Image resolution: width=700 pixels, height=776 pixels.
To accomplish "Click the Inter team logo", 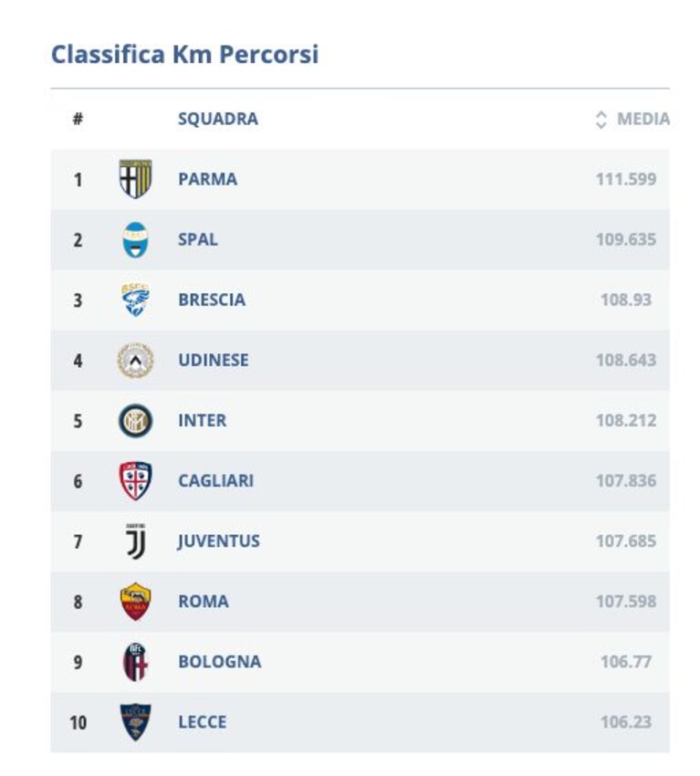I will click(x=135, y=421).
